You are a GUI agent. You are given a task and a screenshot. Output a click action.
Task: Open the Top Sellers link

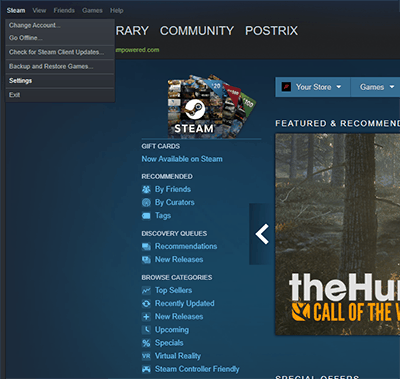(173, 290)
